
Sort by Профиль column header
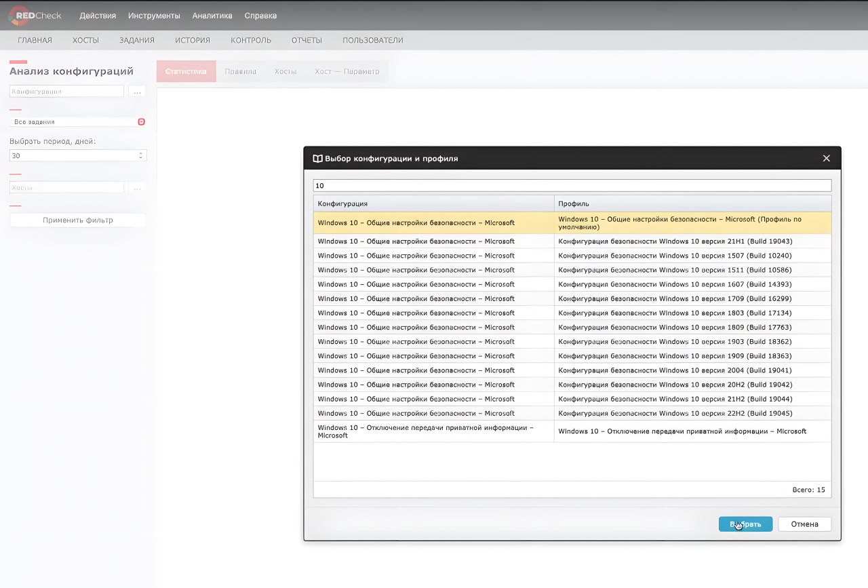tap(692, 203)
